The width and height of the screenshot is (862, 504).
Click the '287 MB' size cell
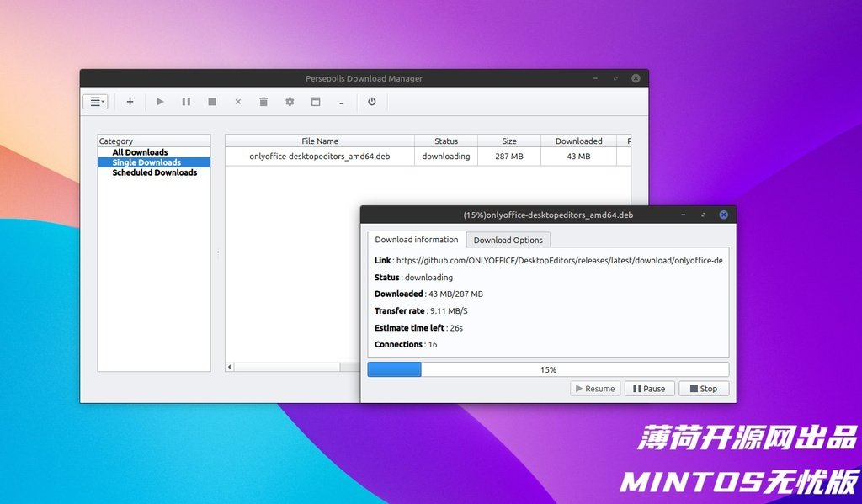coord(509,157)
